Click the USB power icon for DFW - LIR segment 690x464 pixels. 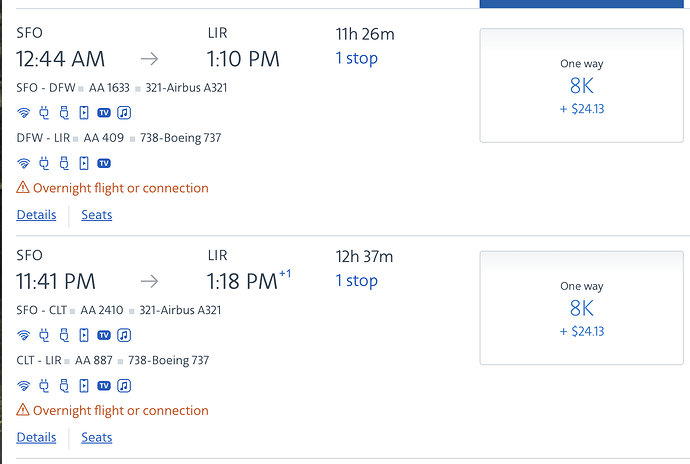64,163
